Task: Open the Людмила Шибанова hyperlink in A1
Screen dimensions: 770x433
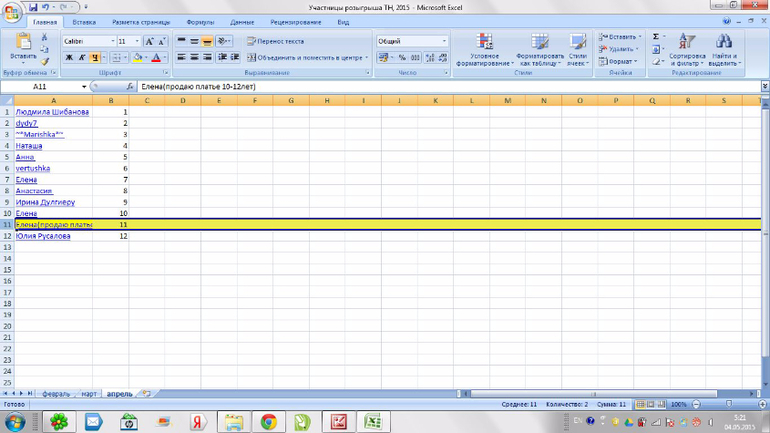Action: click(52, 112)
